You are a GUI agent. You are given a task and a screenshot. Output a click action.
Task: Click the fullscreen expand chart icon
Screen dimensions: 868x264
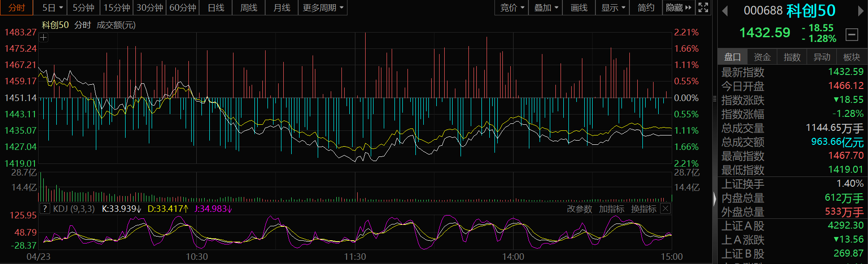click(703, 7)
